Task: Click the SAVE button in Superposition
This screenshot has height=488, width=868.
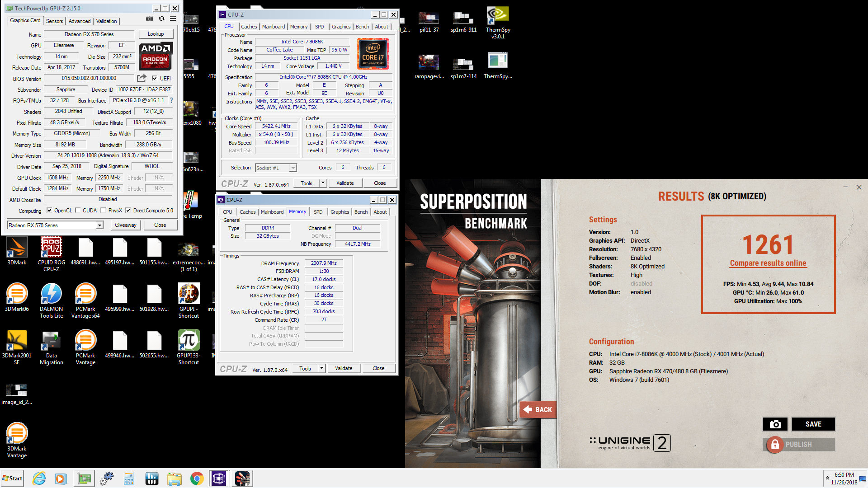Action: pyautogui.click(x=813, y=424)
